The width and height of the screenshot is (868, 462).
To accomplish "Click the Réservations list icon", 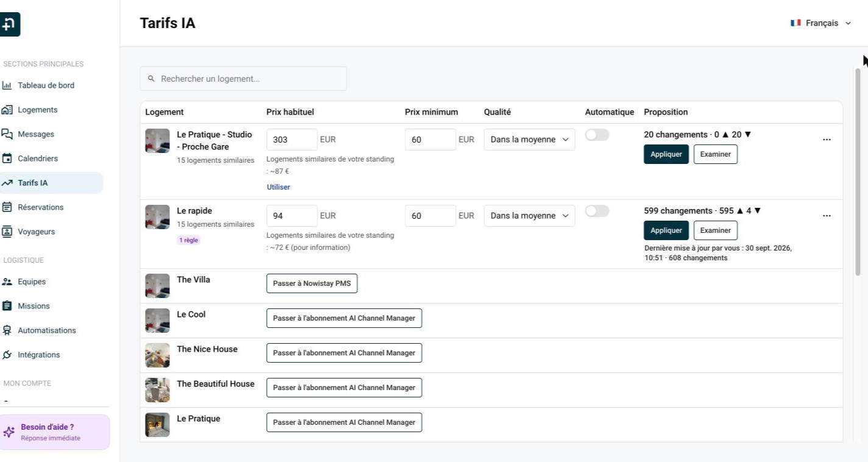I will (7, 207).
